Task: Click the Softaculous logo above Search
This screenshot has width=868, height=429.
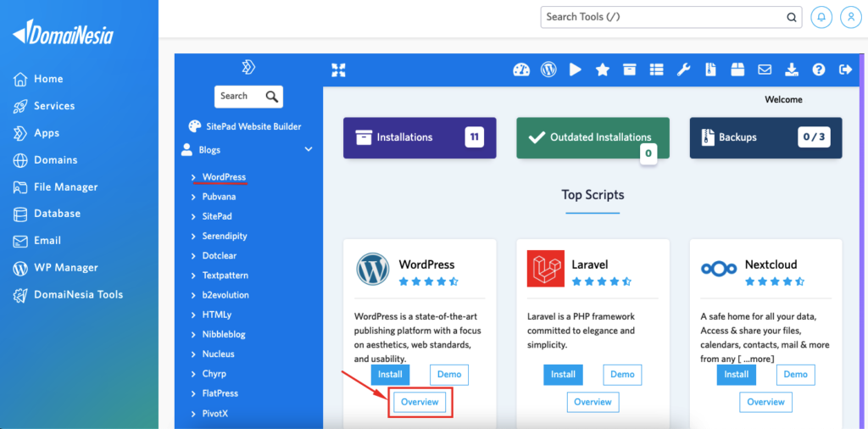Action: click(x=248, y=68)
